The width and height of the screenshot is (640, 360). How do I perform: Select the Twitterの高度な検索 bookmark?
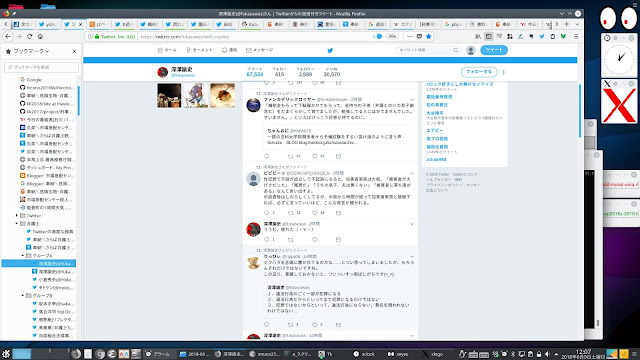(x=50, y=231)
